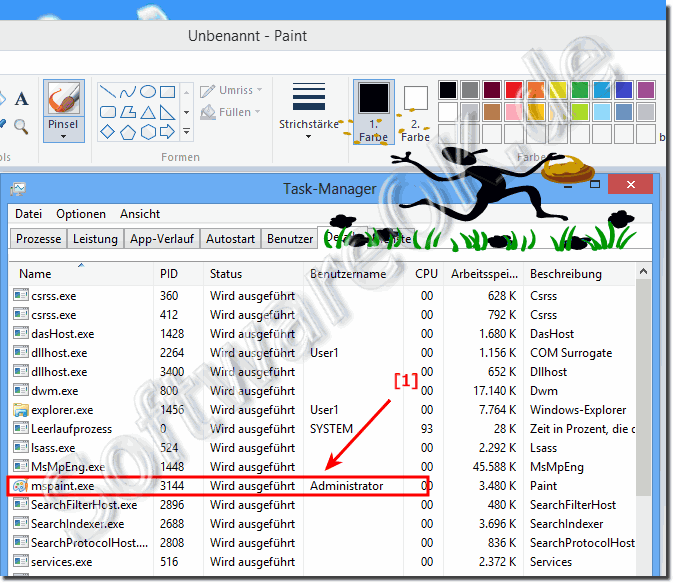Select the Magnifier tool in Paint

(21, 127)
